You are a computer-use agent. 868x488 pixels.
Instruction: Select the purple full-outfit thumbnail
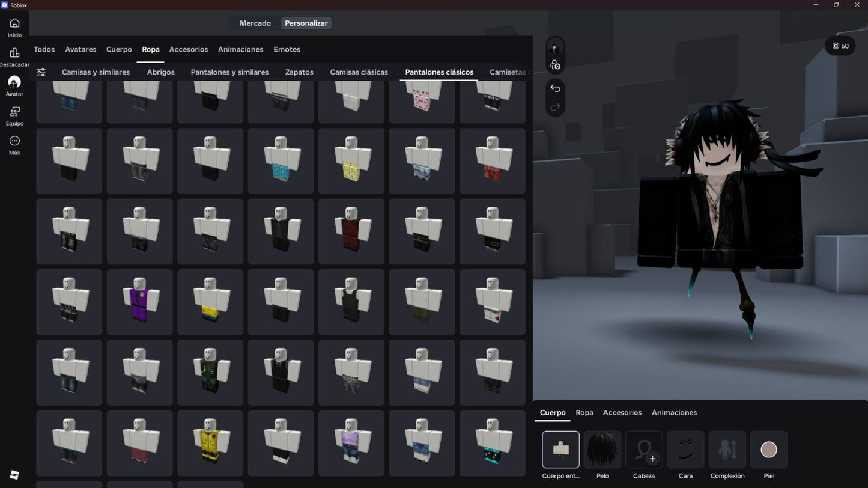(139, 302)
